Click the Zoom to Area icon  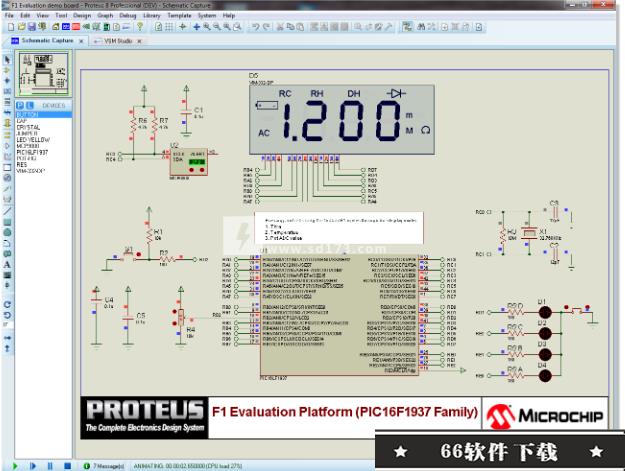[x=237, y=27]
